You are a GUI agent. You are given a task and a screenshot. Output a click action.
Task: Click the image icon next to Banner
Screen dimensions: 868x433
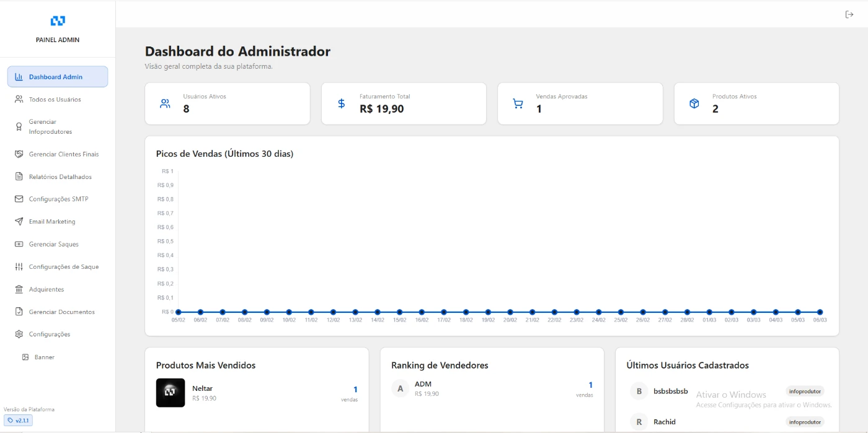(25, 357)
